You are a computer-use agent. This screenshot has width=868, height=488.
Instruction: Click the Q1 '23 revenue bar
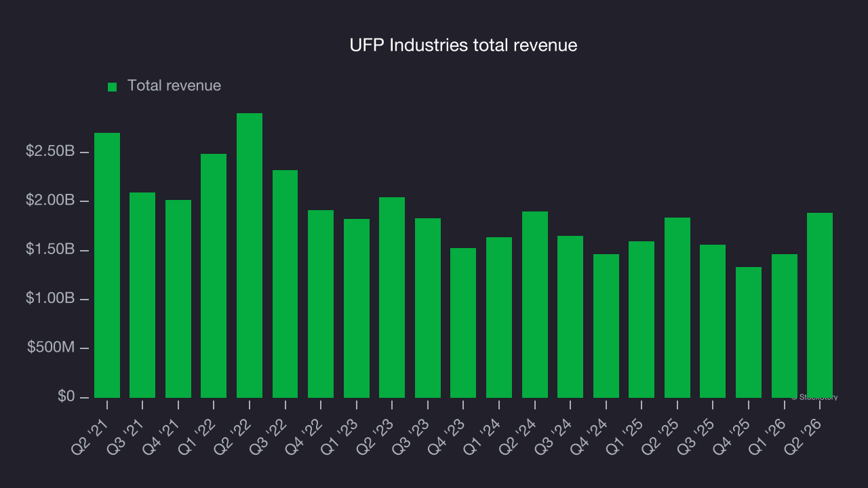[x=357, y=308]
